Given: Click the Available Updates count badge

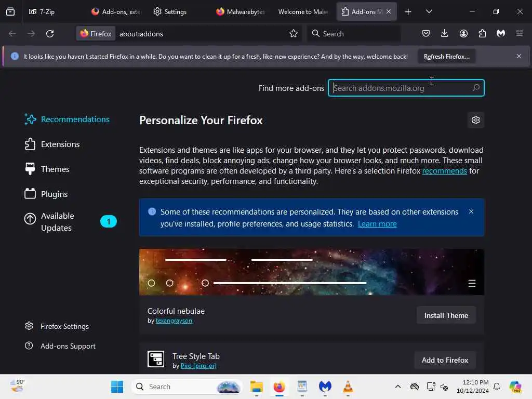Looking at the screenshot, I should (x=109, y=221).
